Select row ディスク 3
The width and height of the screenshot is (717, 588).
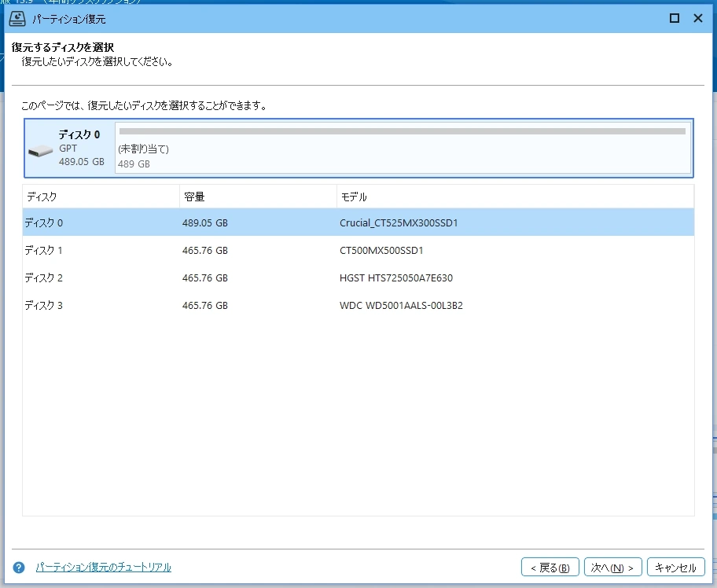tap(358, 305)
